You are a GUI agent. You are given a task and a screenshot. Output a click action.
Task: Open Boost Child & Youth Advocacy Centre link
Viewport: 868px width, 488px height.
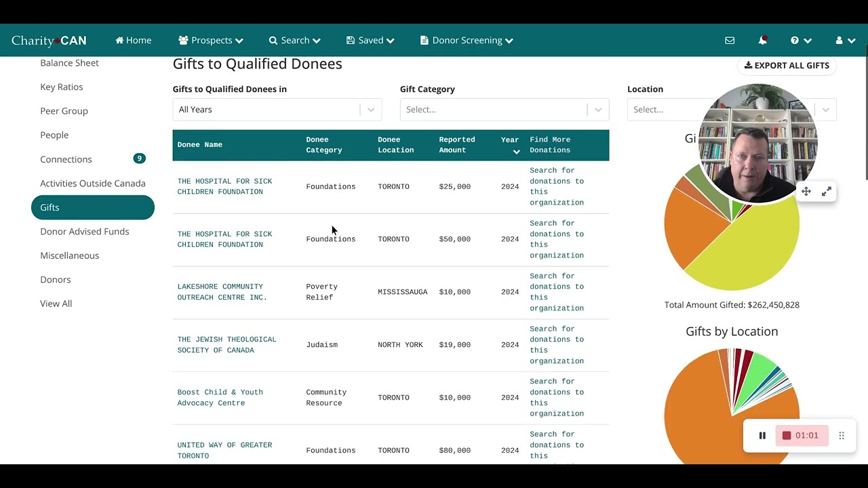pos(220,398)
